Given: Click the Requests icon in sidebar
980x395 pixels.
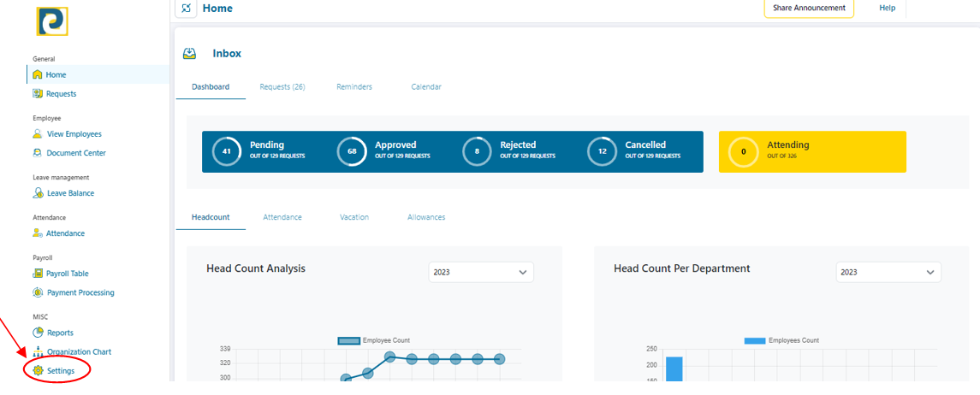Looking at the screenshot, I should point(38,93).
